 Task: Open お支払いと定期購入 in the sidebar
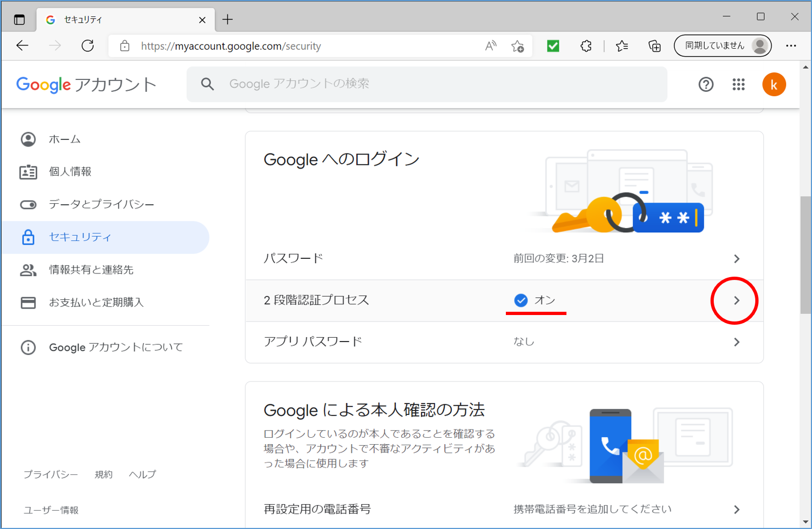point(105,303)
